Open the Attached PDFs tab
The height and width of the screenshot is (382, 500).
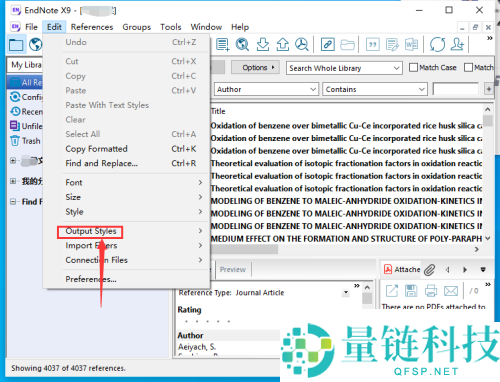coord(402,270)
